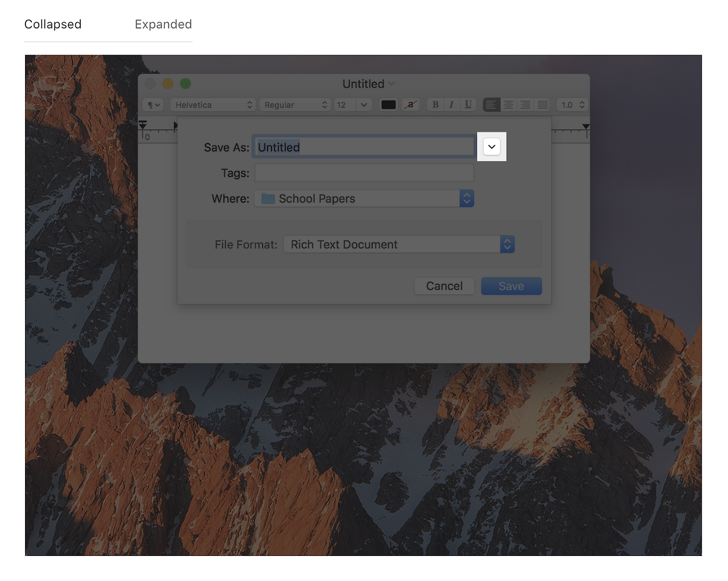Click the Save As name field
The height and width of the screenshot is (581, 728).
[364, 147]
